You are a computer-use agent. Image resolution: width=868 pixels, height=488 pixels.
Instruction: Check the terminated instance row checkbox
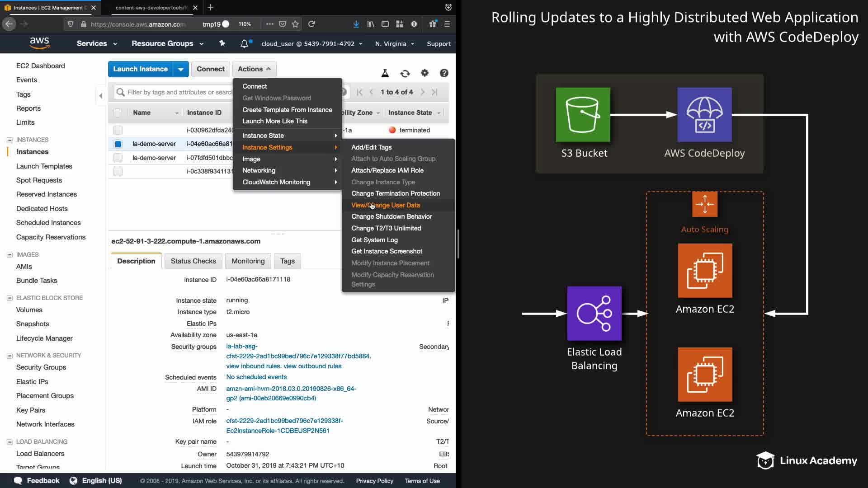click(118, 130)
